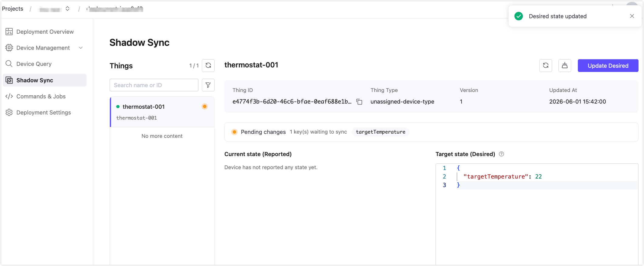Click the Updated At 2026-06-01 15:42:00 value
The width and height of the screenshot is (644, 266).
point(577,102)
